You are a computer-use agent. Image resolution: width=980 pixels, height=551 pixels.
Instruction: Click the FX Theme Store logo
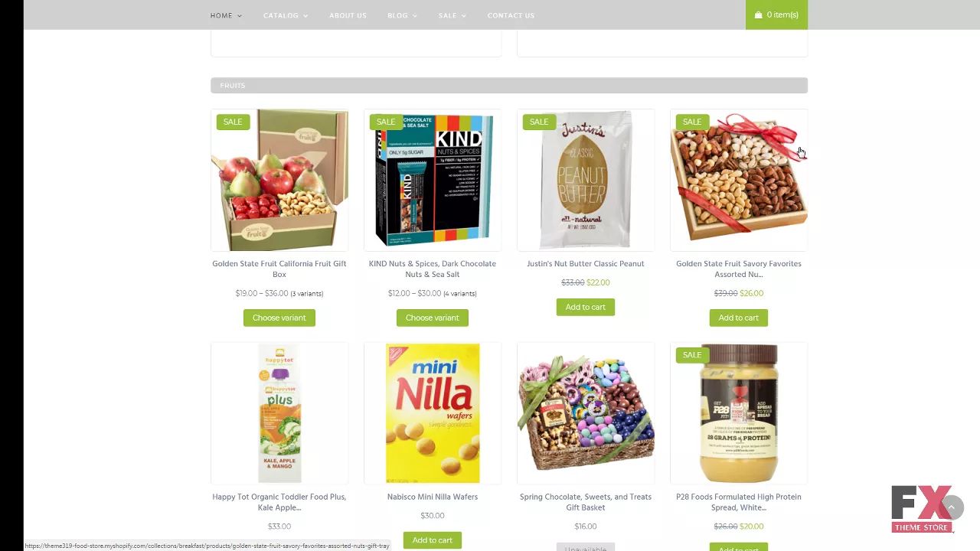coord(922,509)
